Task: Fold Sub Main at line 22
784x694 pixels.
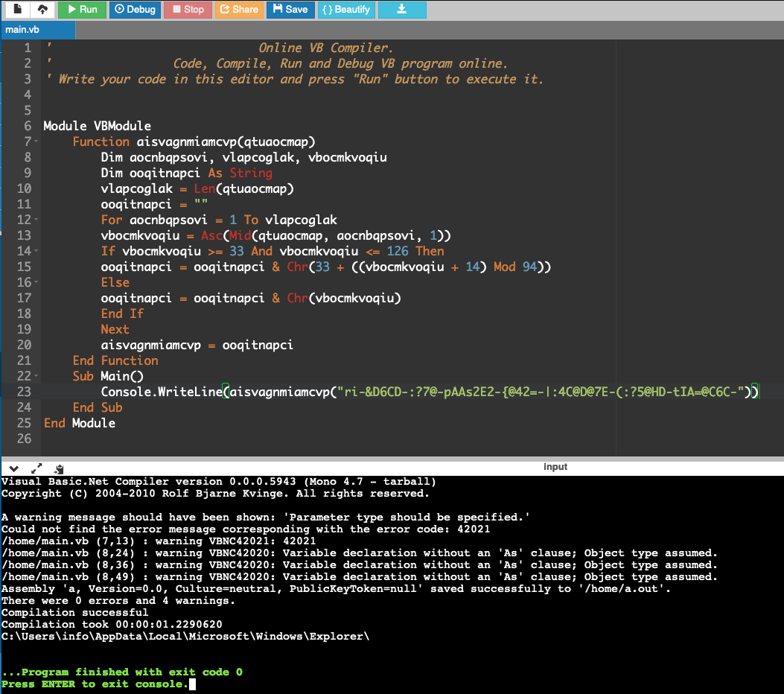Action: point(36,376)
